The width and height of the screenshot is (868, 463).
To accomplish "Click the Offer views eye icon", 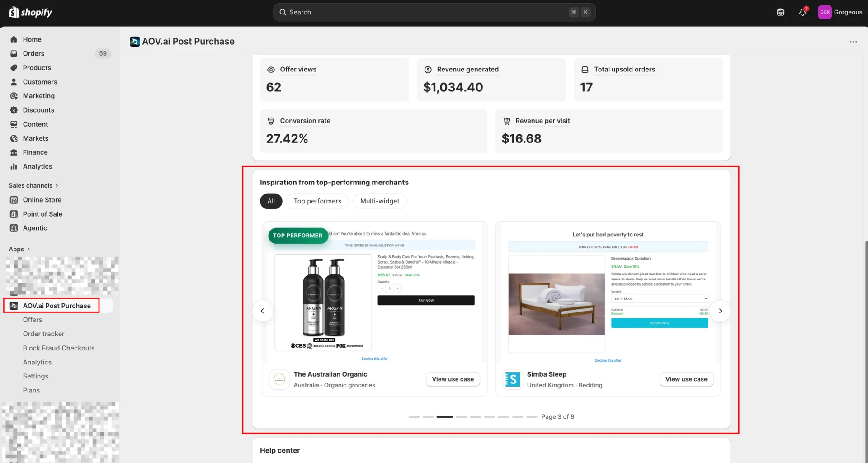I will [x=271, y=70].
